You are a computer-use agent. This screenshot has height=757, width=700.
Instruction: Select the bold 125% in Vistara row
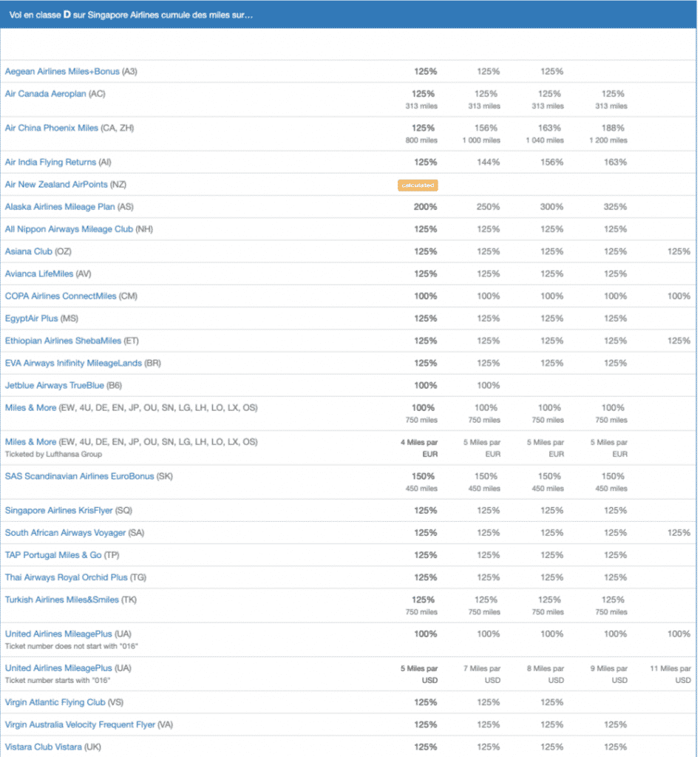tap(425, 747)
